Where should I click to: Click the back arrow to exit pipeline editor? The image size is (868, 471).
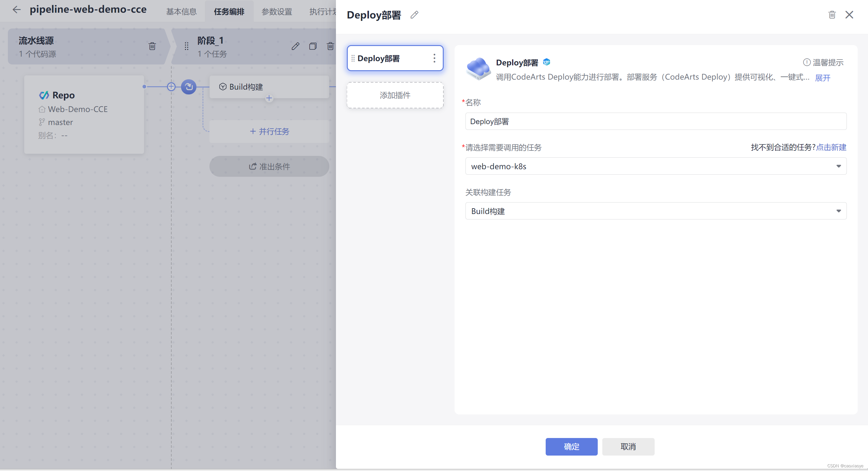(16, 9)
